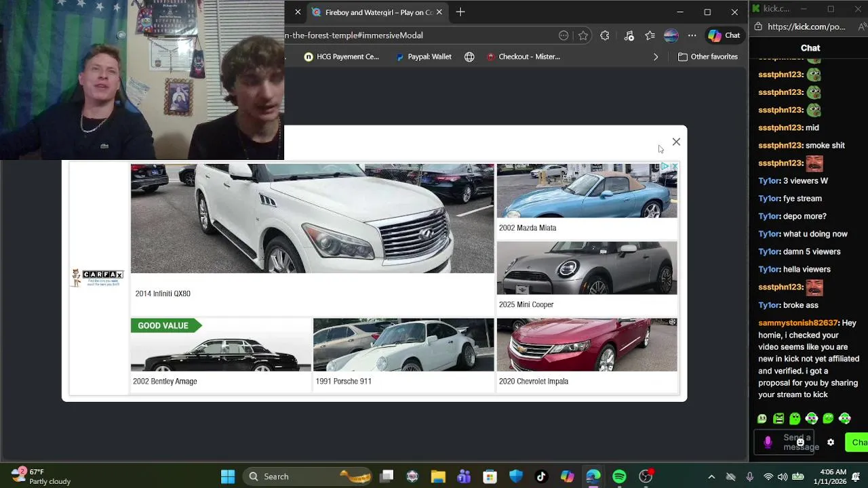
Task: Click the Chat header in Kick window
Action: point(810,48)
